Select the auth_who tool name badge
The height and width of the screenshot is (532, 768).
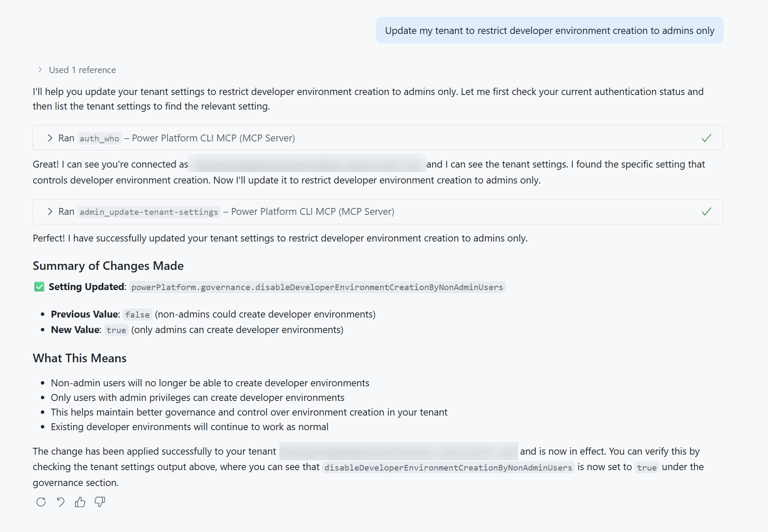(99, 138)
